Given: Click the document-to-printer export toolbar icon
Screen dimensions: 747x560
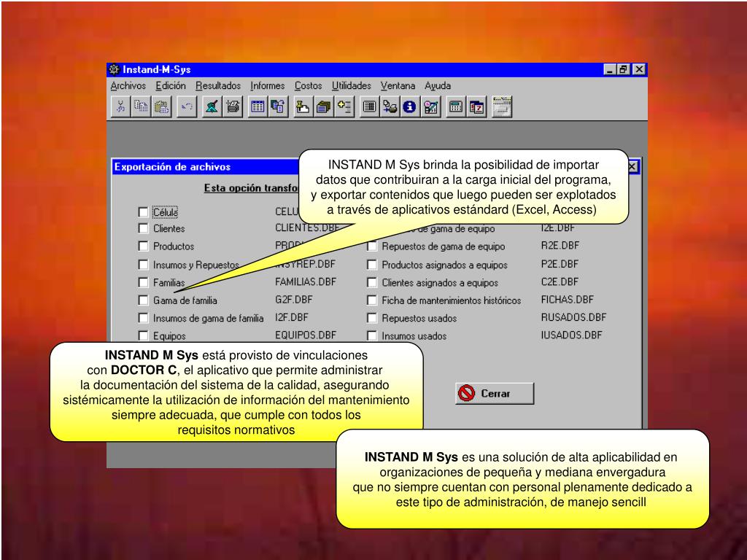Looking at the screenshot, I should coord(390,106).
